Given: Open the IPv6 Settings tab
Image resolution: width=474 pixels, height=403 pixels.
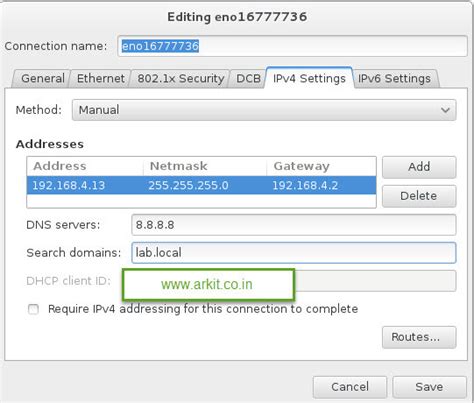Looking at the screenshot, I should [x=395, y=79].
